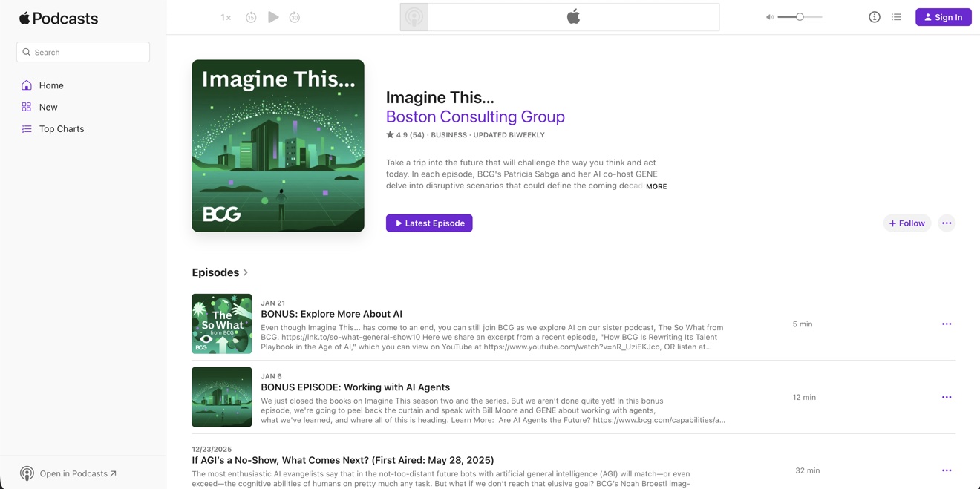Open the 1x playback speed selector
The image size is (980, 489).
click(x=225, y=16)
